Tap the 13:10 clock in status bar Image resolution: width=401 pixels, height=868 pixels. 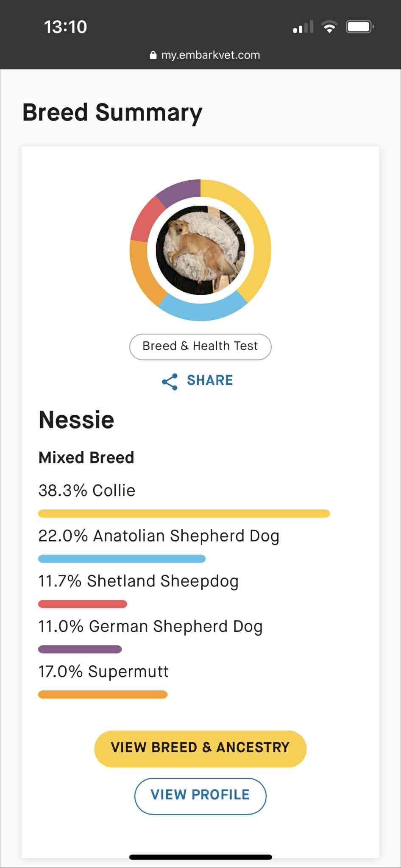pos(65,27)
